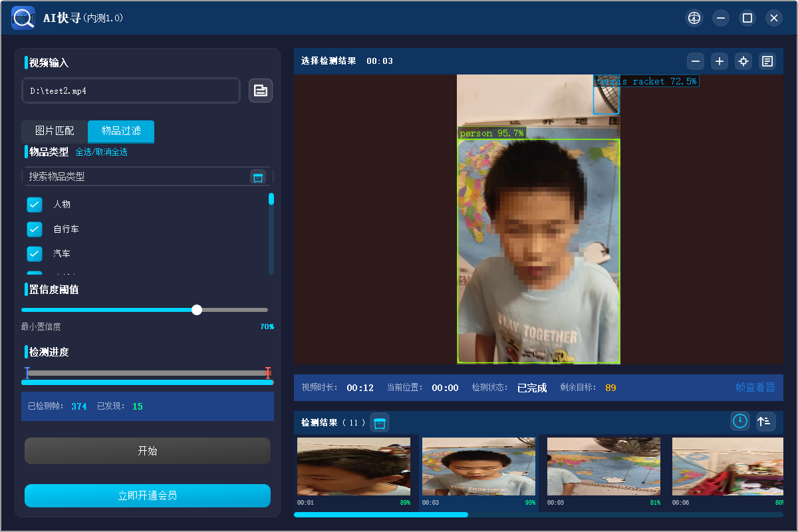The height and width of the screenshot is (532, 798).
Task: Click the red end marker on detection range
Action: [x=268, y=373]
